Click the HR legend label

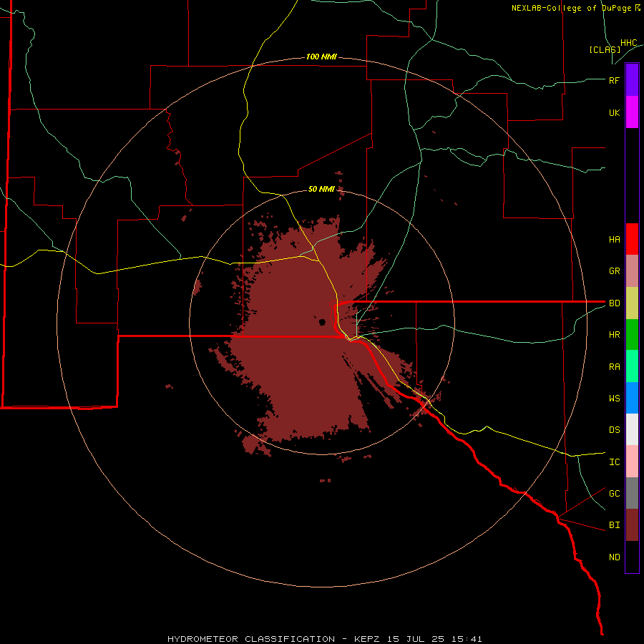(615, 335)
